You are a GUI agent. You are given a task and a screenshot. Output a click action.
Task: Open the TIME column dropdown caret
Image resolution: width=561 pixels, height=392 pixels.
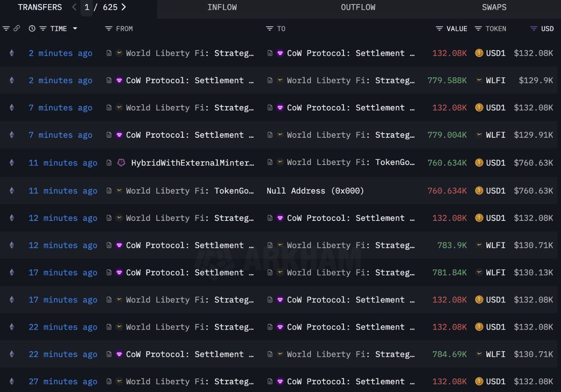click(x=75, y=29)
